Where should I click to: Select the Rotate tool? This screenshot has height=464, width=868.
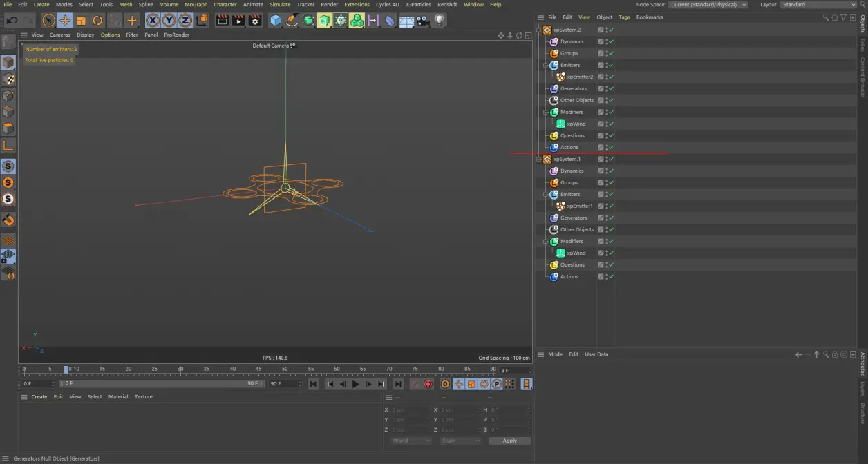(97, 20)
